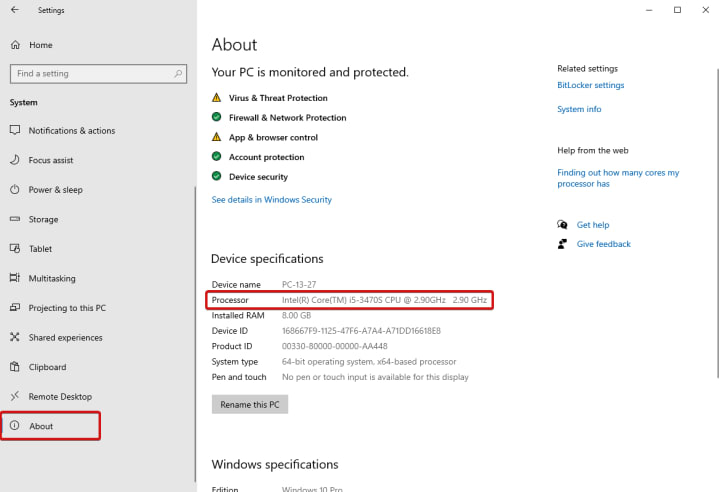Click the Notifications & actions icon
The height and width of the screenshot is (492, 720).
click(x=15, y=130)
